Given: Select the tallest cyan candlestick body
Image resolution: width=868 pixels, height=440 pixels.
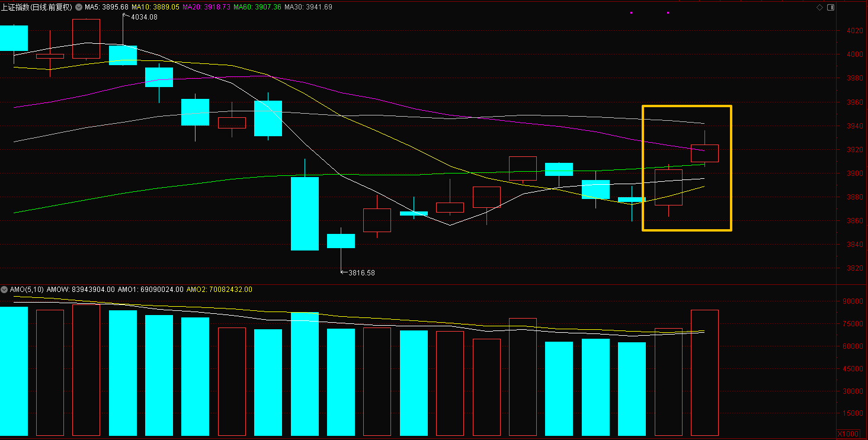Looking at the screenshot, I should 305,213.
